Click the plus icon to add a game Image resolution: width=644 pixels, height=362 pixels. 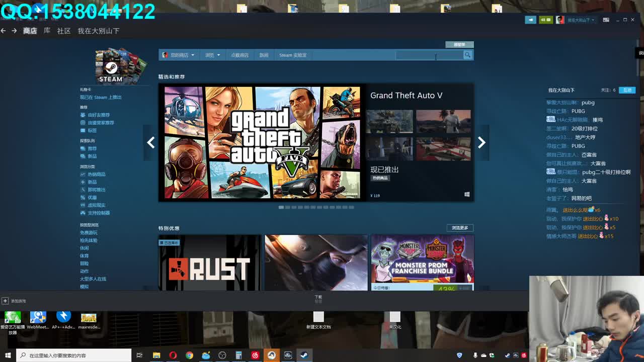pyautogui.click(x=5, y=301)
